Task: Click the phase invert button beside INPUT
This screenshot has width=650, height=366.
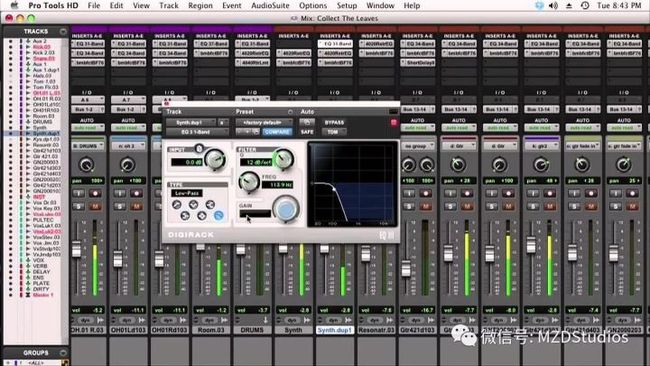Action: pyautogui.click(x=199, y=148)
